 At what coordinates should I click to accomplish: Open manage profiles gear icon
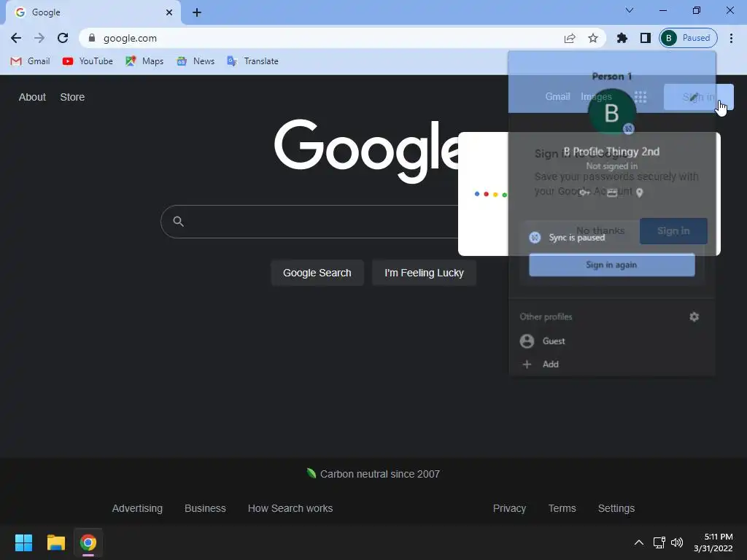(x=694, y=316)
